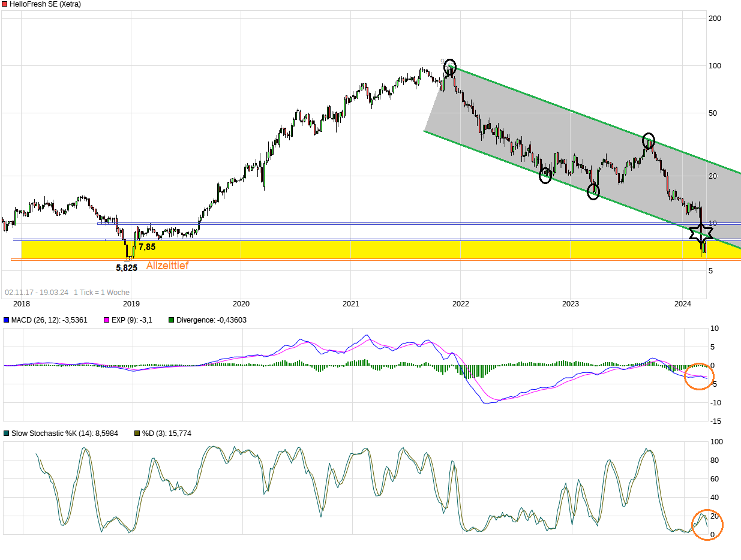Click the 60 value on the stochastic axis
The image size is (741, 560).
[x=713, y=479]
